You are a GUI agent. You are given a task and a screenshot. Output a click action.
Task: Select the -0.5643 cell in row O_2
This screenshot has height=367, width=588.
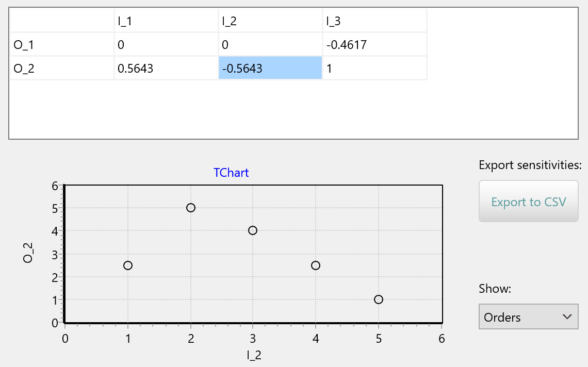pyautogui.click(x=270, y=69)
